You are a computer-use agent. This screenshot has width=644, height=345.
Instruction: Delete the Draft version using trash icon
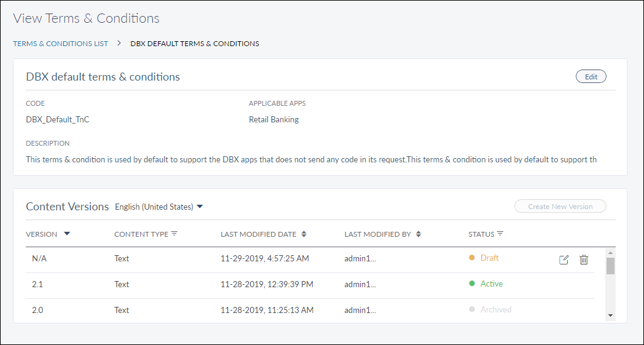coord(584,260)
